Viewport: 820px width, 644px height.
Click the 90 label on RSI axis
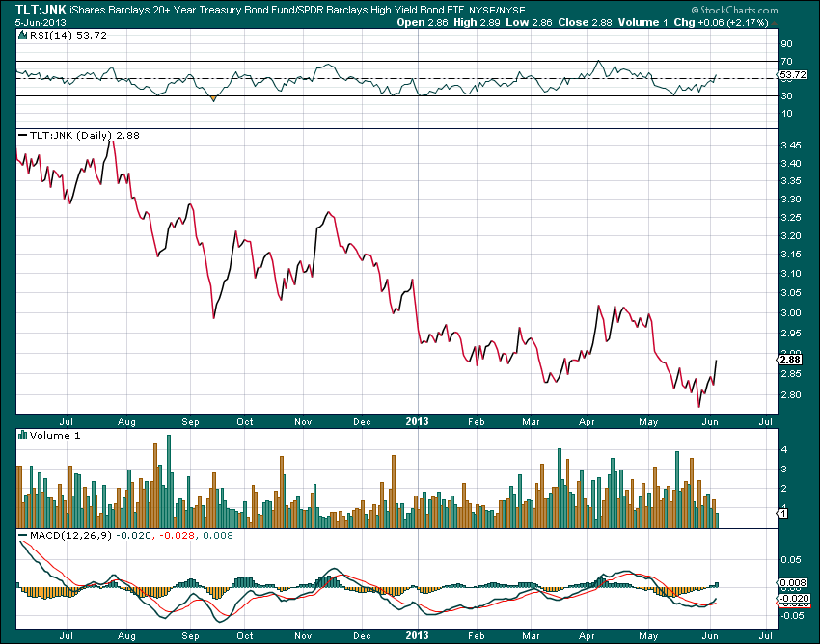pos(786,44)
